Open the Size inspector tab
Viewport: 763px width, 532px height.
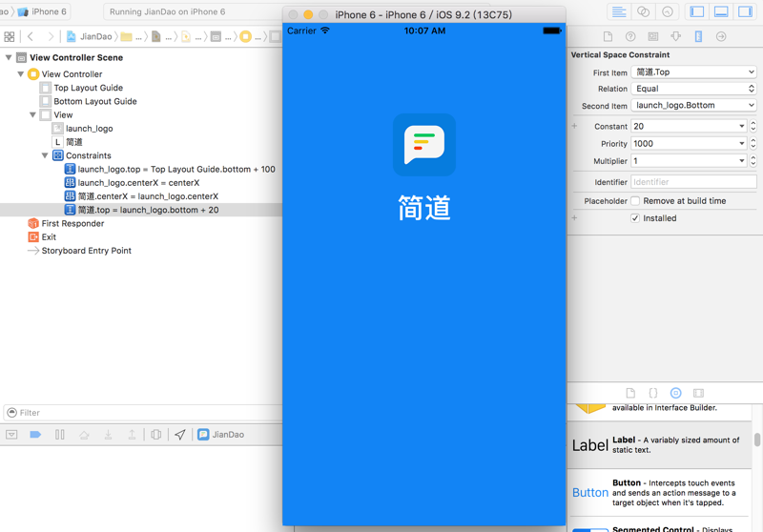698,36
